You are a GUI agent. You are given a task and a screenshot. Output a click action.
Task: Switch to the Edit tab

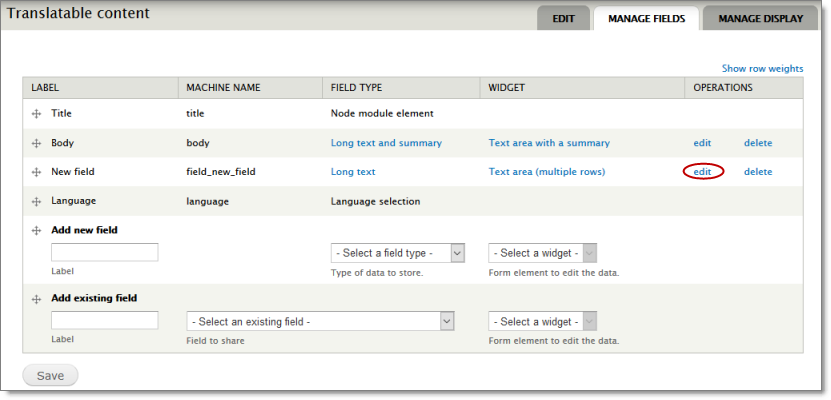(563, 18)
